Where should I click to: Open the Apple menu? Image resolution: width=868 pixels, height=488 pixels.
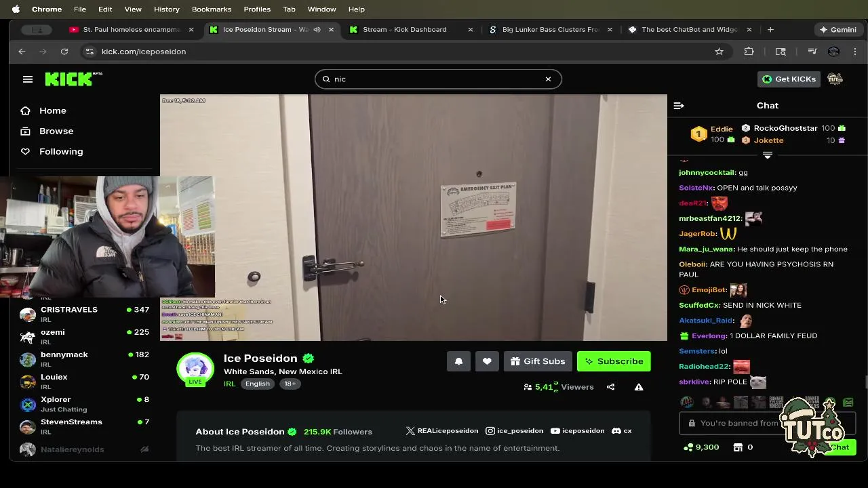[16, 9]
